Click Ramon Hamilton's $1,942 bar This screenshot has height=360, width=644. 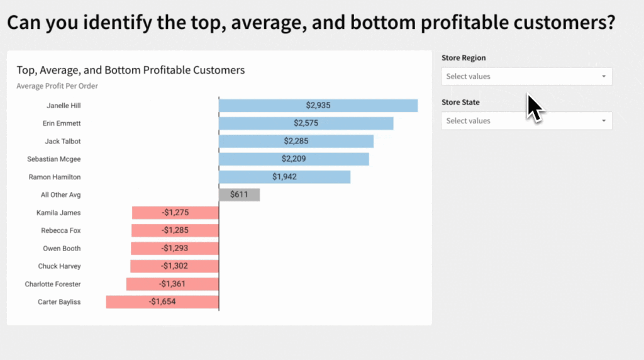[x=284, y=177]
